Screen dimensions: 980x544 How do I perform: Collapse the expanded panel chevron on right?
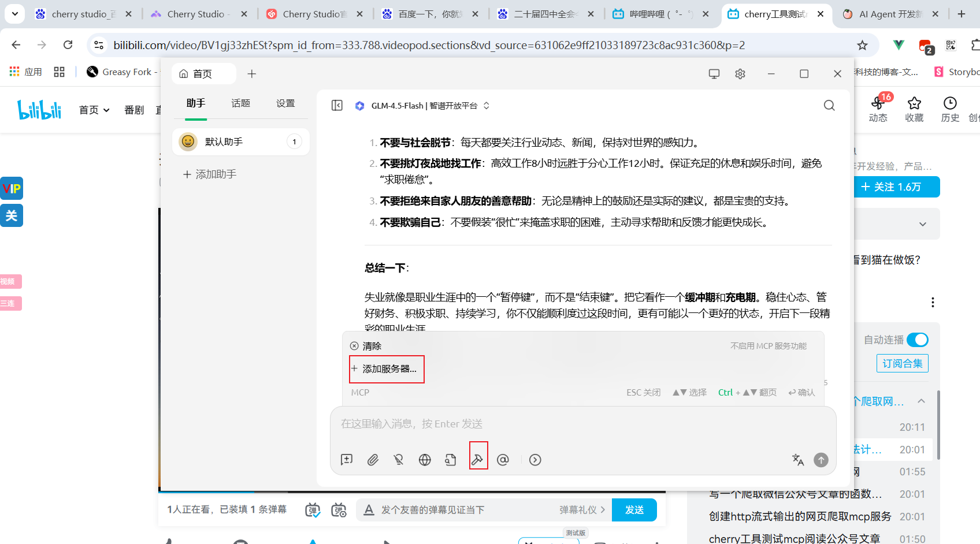point(922,400)
